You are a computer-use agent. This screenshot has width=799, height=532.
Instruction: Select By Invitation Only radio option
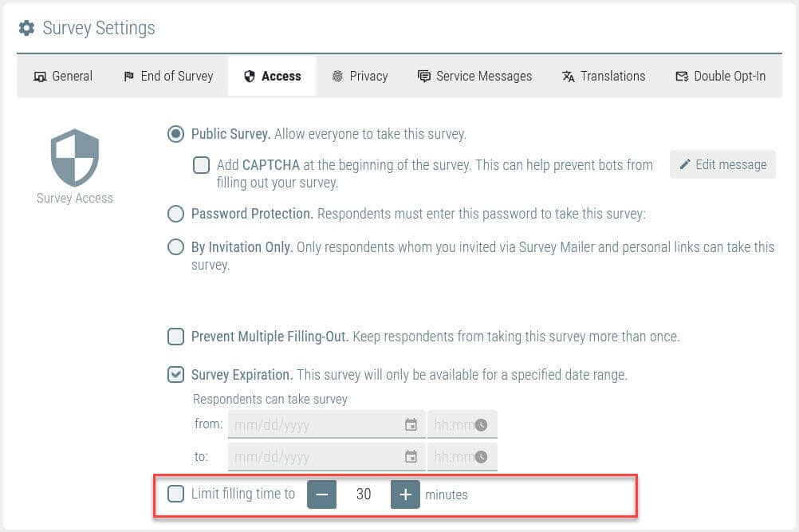point(175,247)
